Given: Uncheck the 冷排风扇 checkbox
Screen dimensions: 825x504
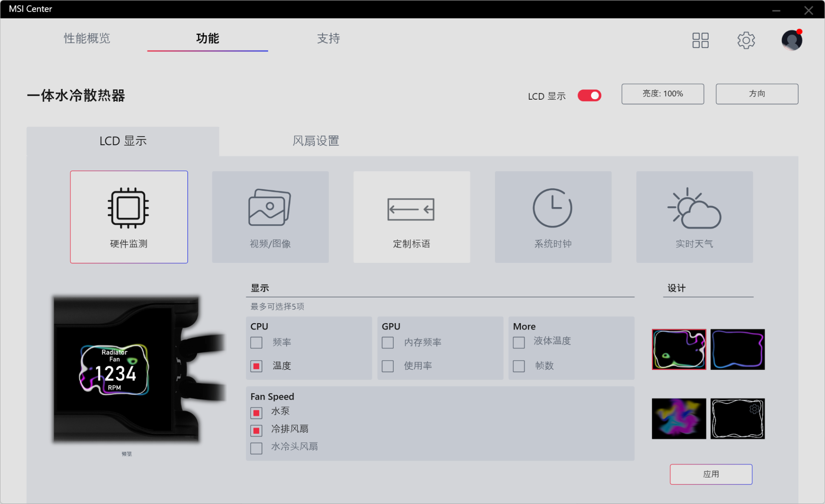Looking at the screenshot, I should (257, 431).
